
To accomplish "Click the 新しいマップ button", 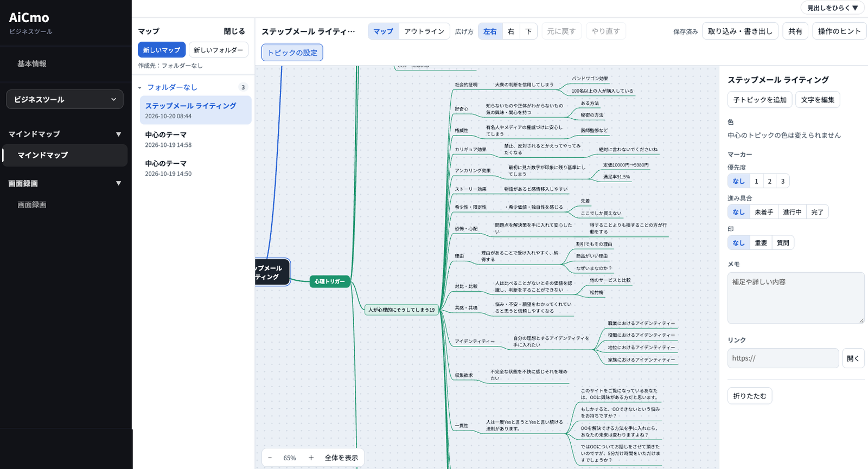I will click(162, 50).
